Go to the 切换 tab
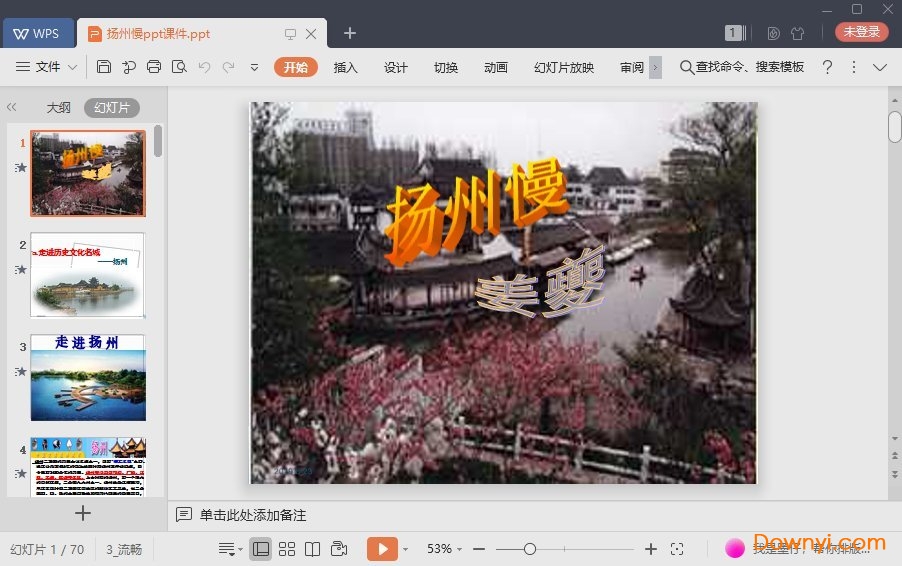This screenshot has width=902, height=566. point(446,67)
